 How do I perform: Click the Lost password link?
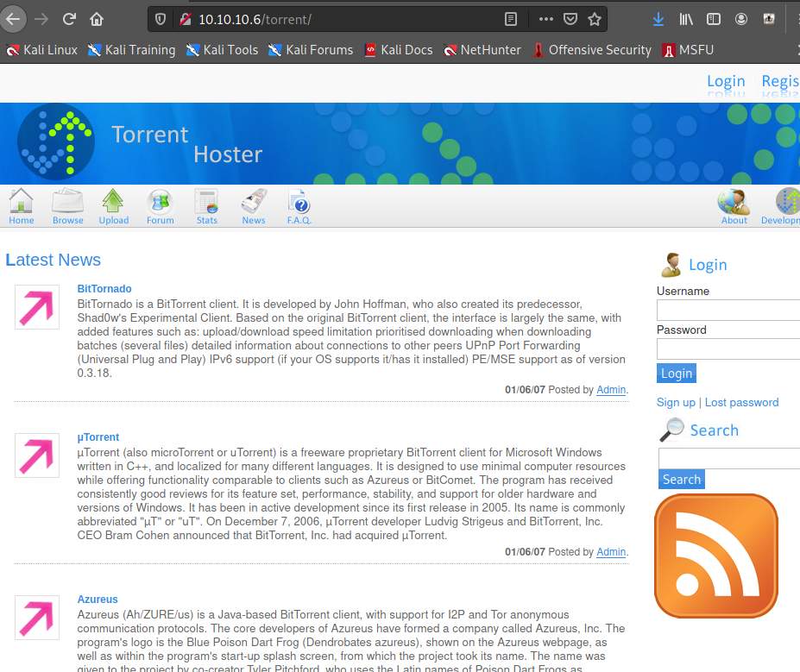(x=741, y=402)
